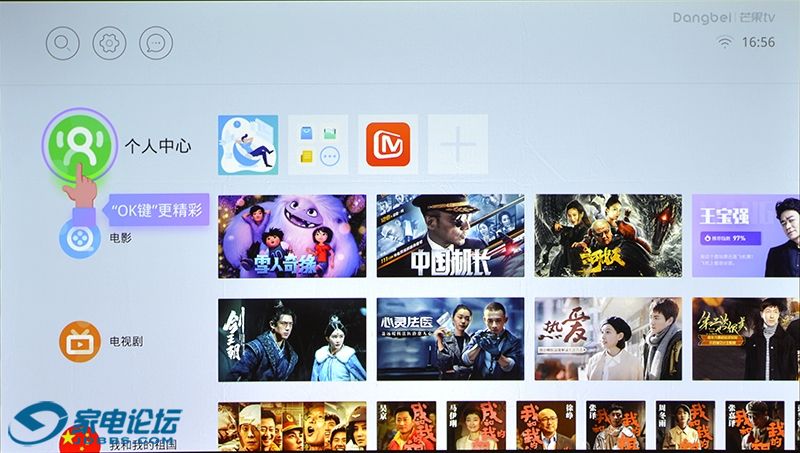Launch the orange Mango TV app
This screenshot has height=453, width=800.
(x=388, y=145)
